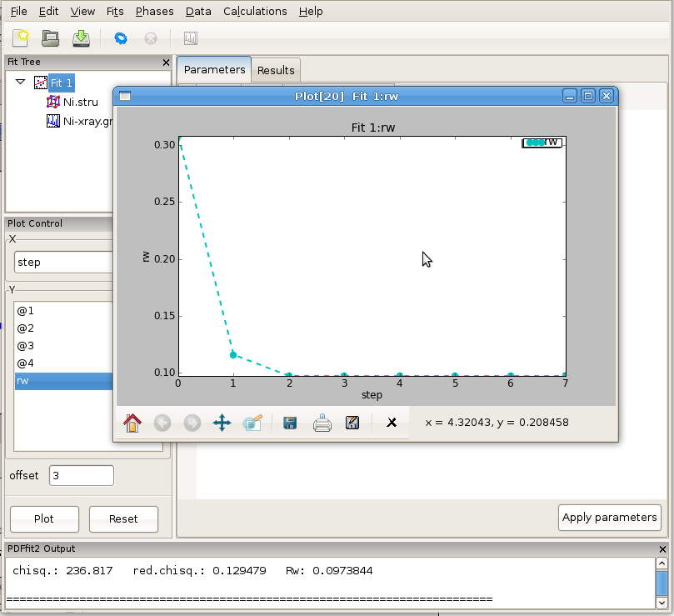
Task: Activate the pan/move plot tool
Action: [x=222, y=423]
